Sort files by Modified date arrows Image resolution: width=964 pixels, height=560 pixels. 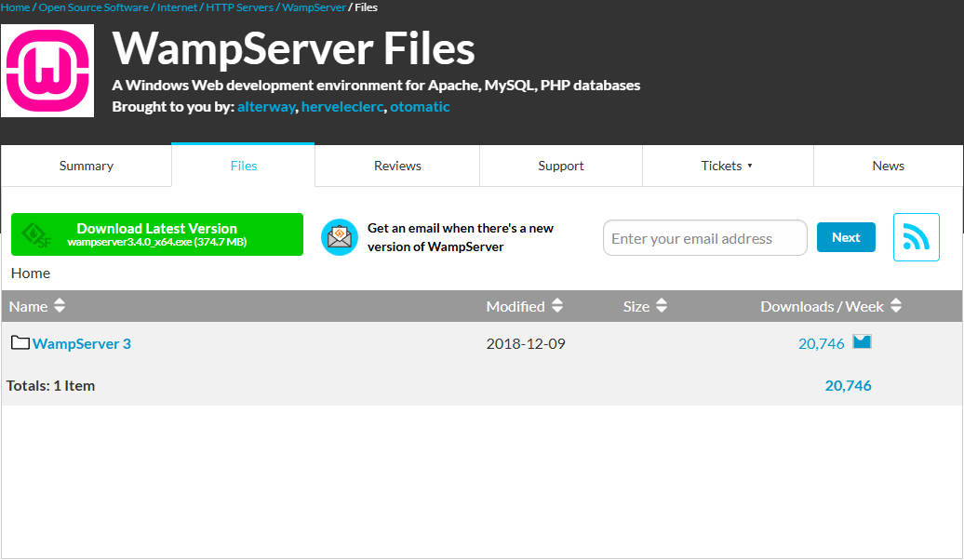tap(557, 305)
